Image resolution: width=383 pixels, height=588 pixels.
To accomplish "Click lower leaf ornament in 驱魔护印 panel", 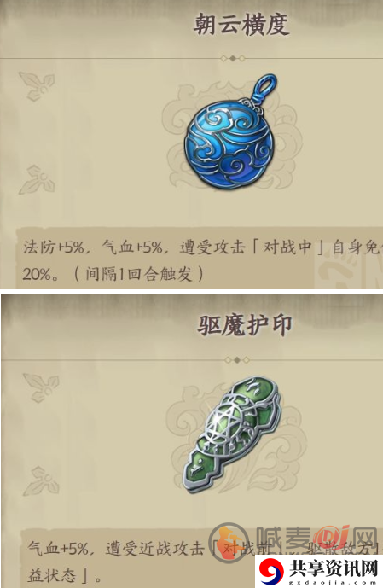I will click(41, 480).
